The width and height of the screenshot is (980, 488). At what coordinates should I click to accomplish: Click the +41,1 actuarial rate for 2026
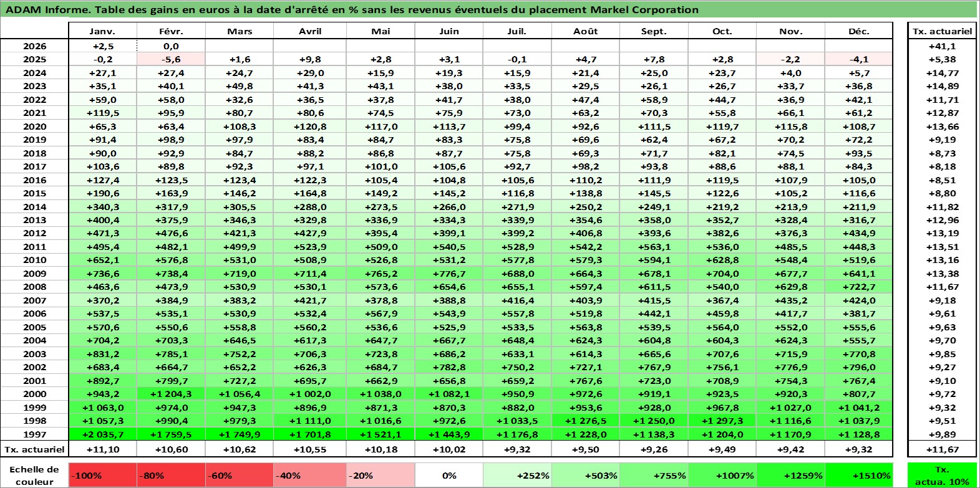(x=942, y=46)
